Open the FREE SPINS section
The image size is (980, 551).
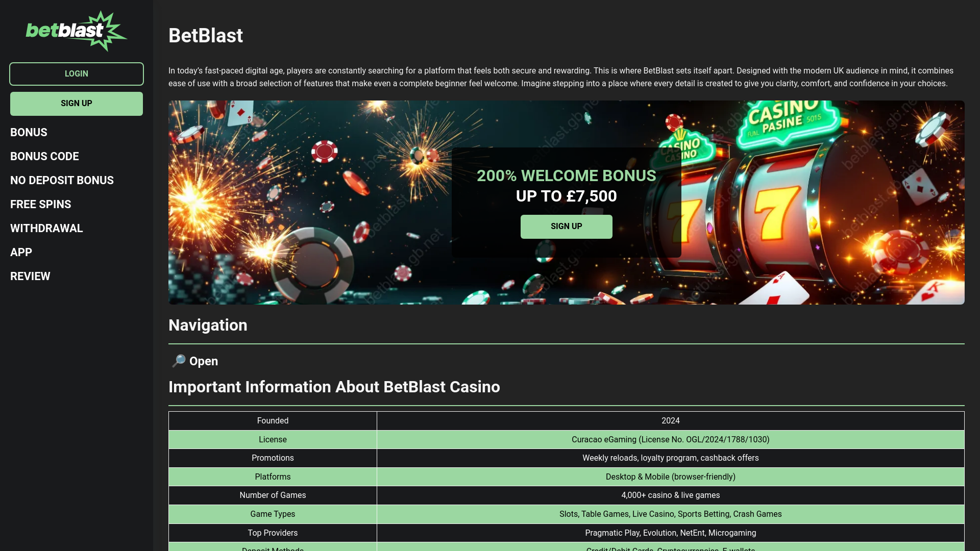(x=41, y=205)
